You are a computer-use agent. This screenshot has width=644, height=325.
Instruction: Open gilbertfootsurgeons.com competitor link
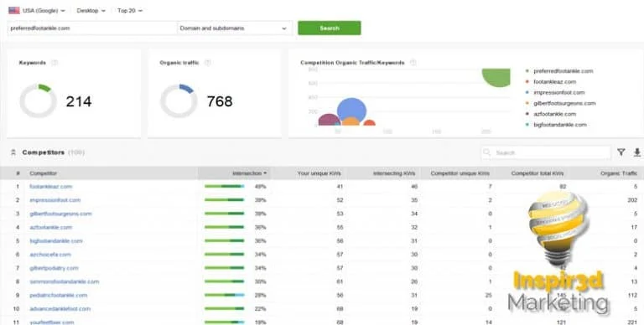click(60, 214)
